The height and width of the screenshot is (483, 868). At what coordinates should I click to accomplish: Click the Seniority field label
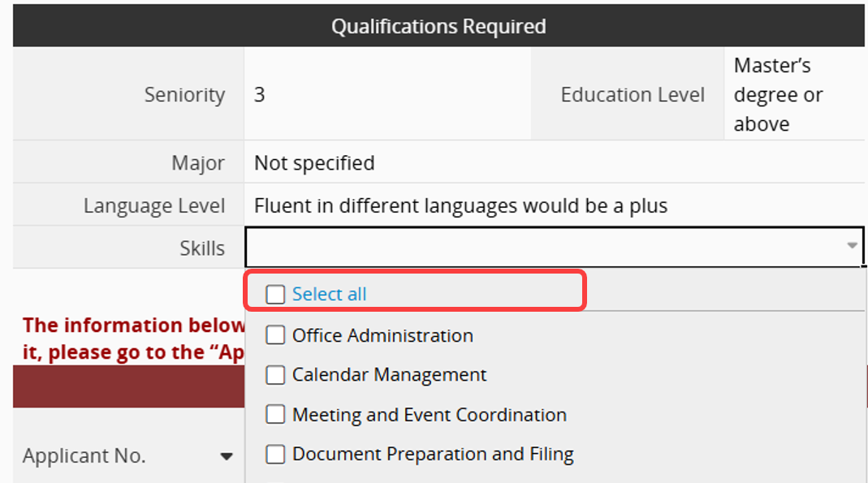184,95
